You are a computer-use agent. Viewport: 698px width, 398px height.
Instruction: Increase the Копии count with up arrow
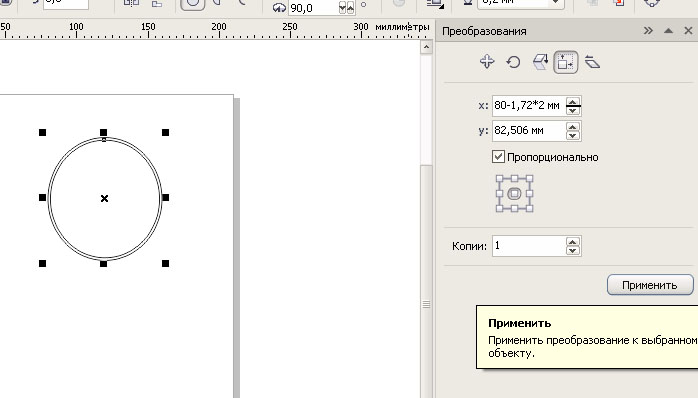pos(573,242)
